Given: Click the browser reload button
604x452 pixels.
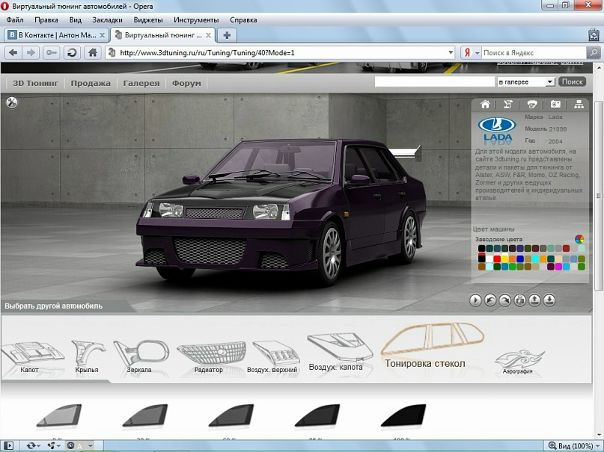Looking at the screenshot, I should click(x=72, y=52).
